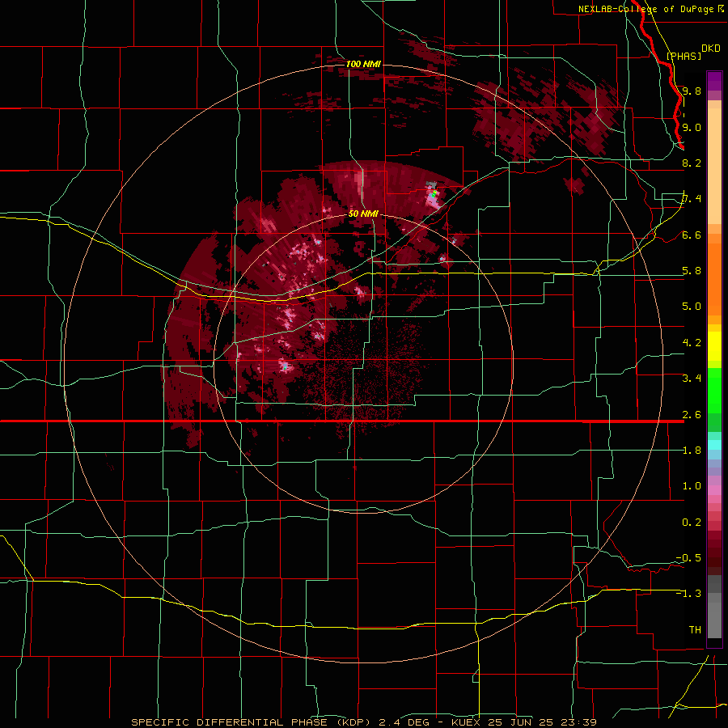
Task: Click the DKD legend label
Action: (x=711, y=49)
